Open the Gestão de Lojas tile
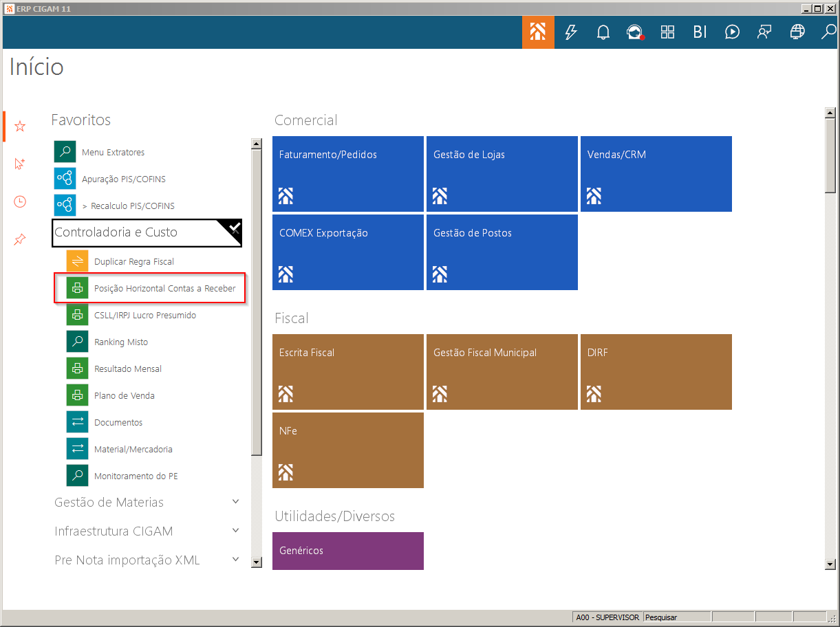840x627 pixels. tap(502, 174)
